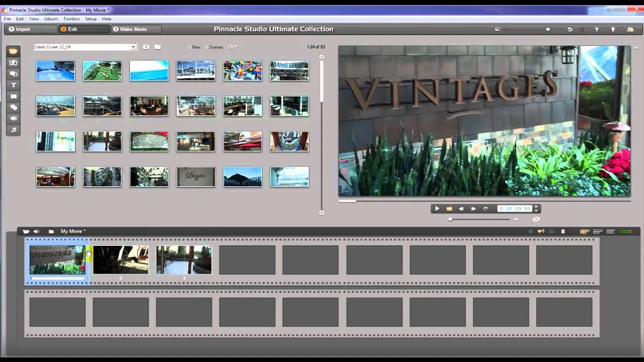Click the audio scrubbing icon in the timeline bar
644x362 pixels.
pos(541,231)
